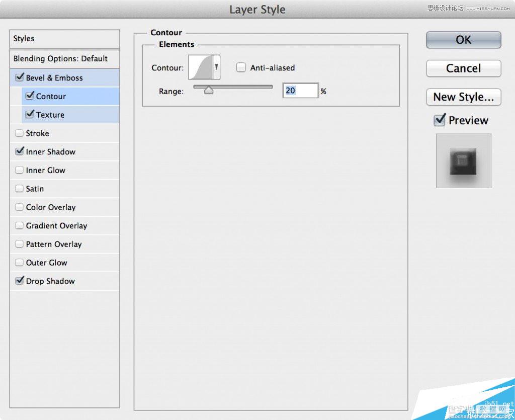
Task: Uncheck the Inner Shadow checkbox
Action: (x=20, y=151)
